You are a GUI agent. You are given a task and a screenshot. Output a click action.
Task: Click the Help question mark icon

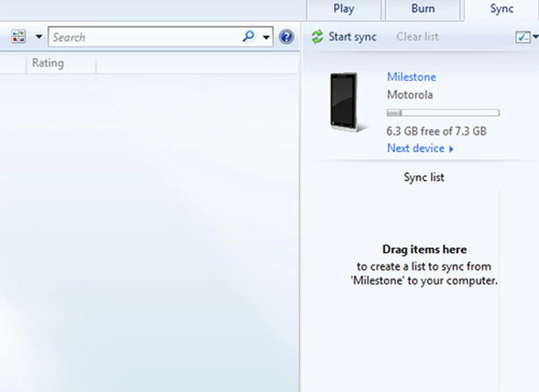click(x=286, y=37)
